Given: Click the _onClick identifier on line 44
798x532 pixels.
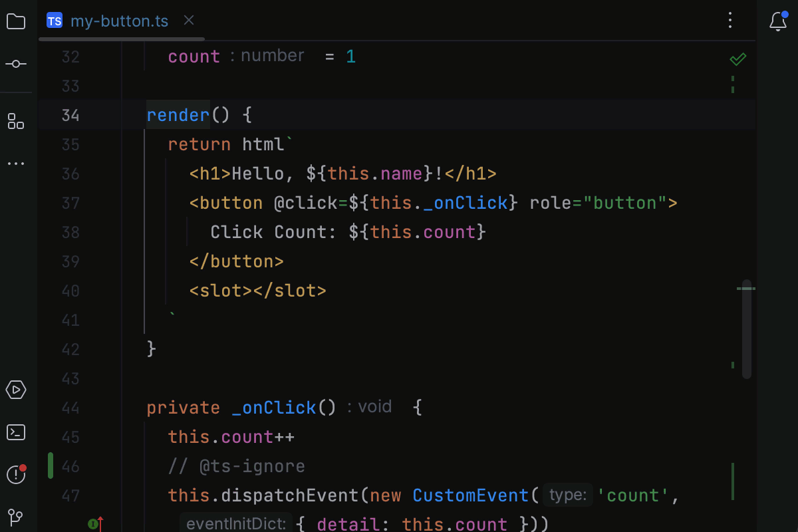Looking at the screenshot, I should [x=274, y=407].
